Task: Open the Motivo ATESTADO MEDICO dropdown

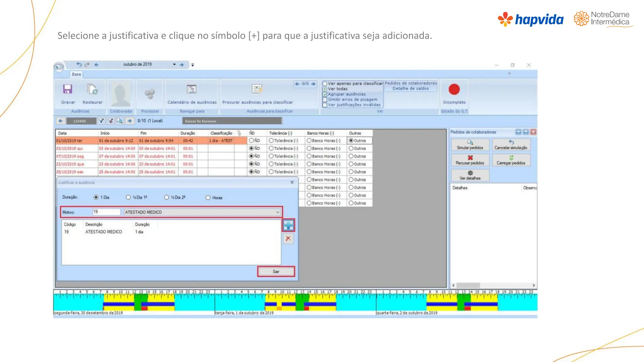Action: pos(278,212)
